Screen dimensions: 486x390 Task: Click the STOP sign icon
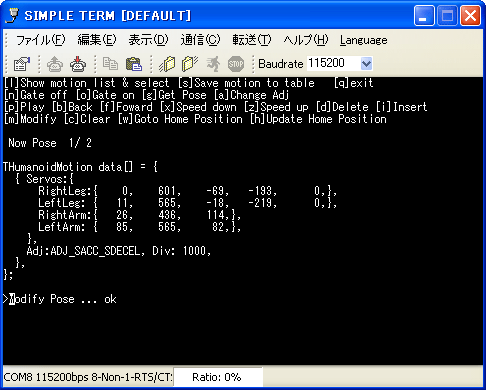236,64
